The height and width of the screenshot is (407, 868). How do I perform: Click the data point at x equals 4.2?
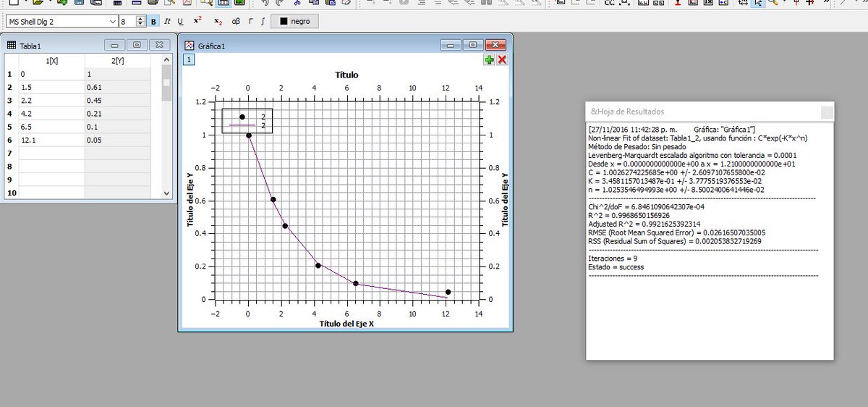(318, 265)
